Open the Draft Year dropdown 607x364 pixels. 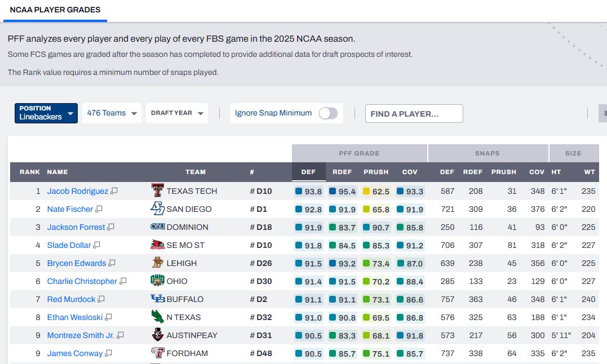click(177, 113)
